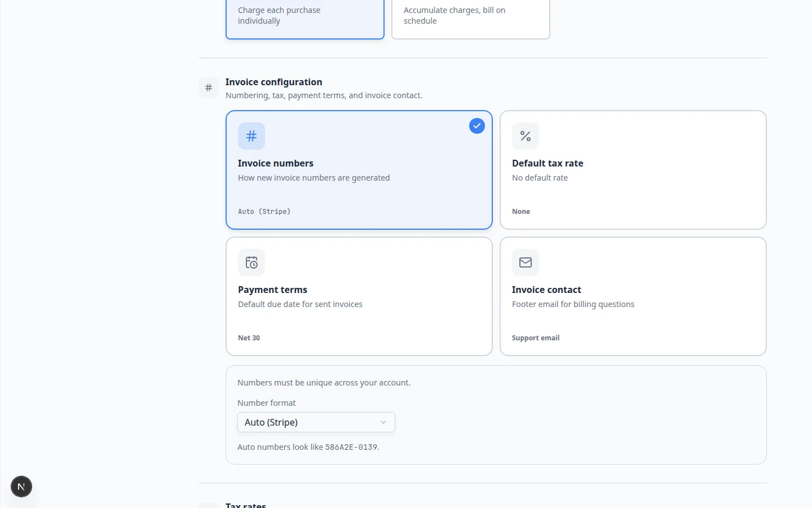Click the Numbers must be unique note
Screen dimensions: 812x508
click(324, 383)
